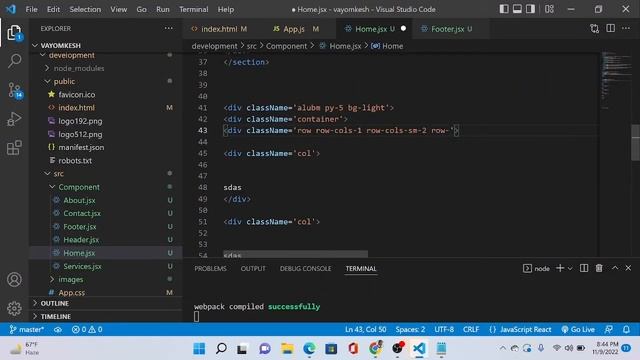Click errors and warnings count in status bar
640x360 pixels.
click(x=87, y=329)
